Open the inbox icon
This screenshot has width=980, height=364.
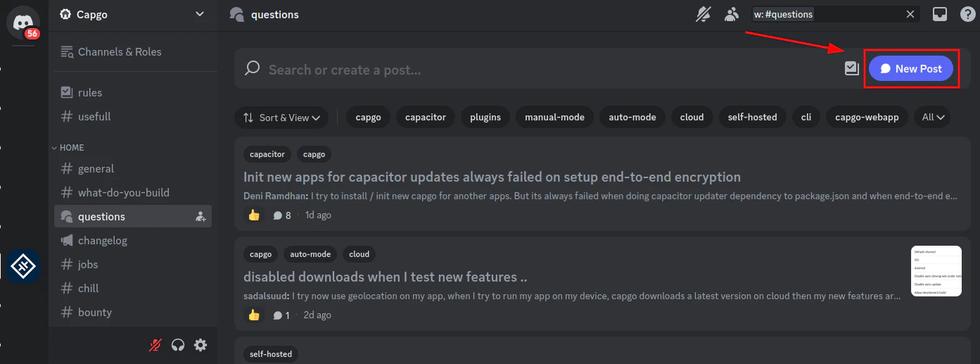[940, 14]
